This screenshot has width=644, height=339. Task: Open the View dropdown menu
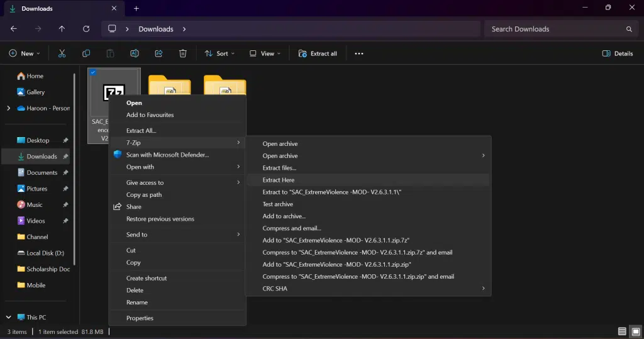point(264,53)
